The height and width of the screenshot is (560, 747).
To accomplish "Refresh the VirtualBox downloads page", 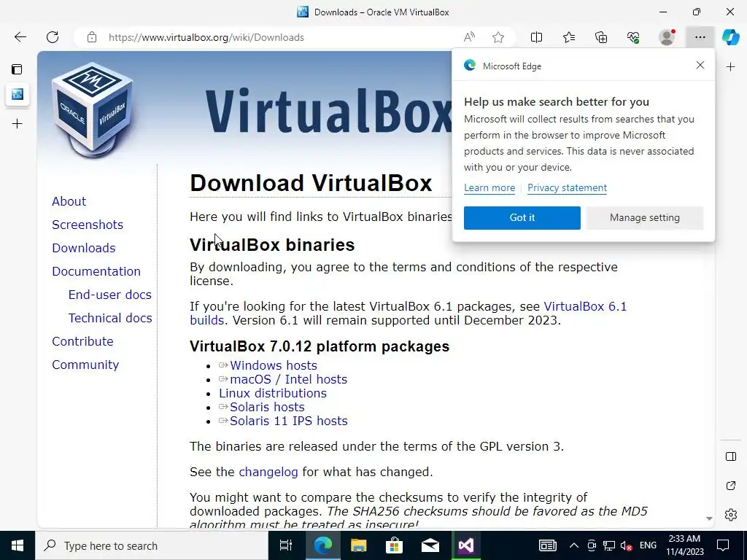I will point(53,37).
